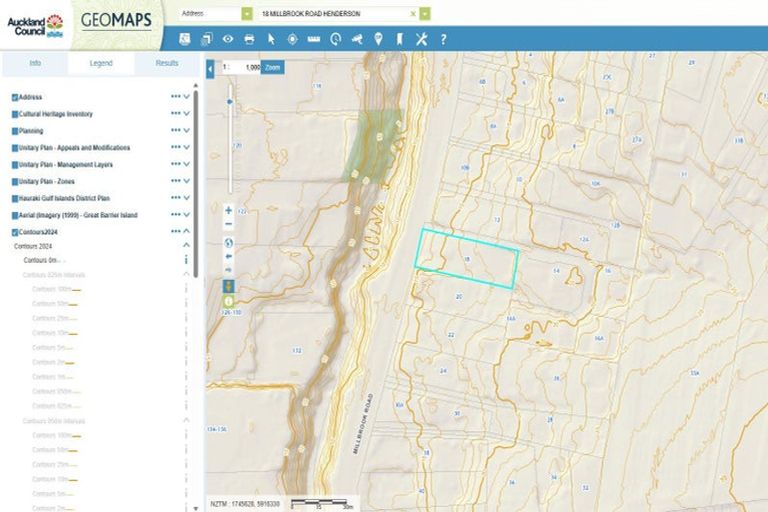
Task: Select the measure ruler tool
Action: click(313, 39)
